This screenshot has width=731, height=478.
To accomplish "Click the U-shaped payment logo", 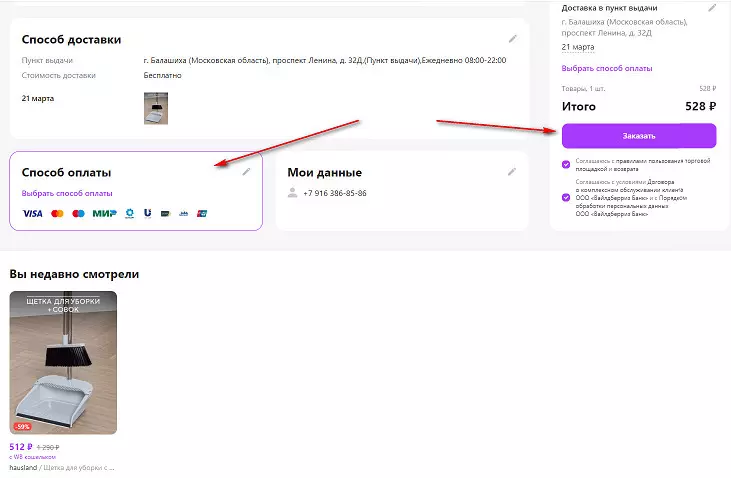I will point(148,214).
